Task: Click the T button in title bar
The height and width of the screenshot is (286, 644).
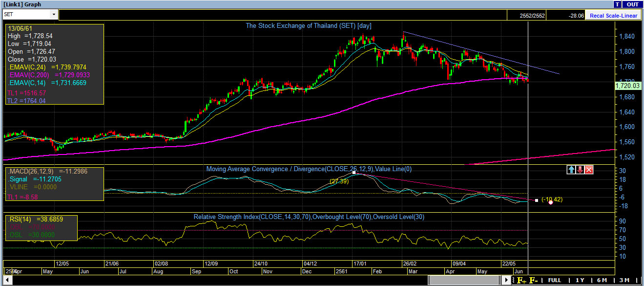Action: tap(618, 4)
